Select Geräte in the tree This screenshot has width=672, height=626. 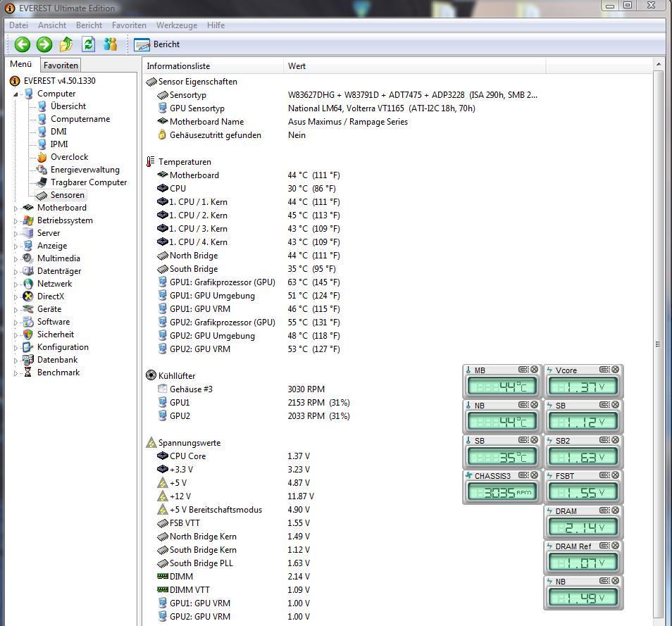(49, 309)
